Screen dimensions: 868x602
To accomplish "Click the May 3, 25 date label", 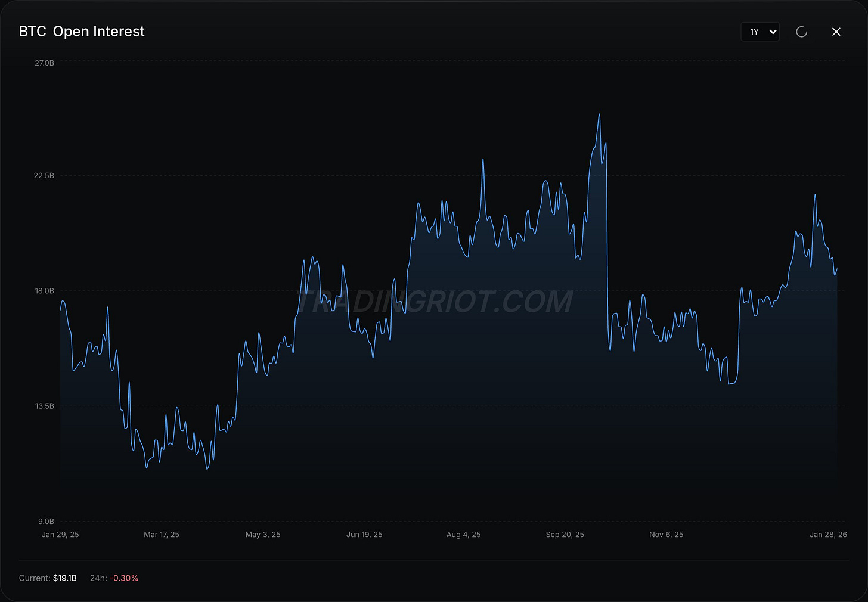I will (263, 535).
